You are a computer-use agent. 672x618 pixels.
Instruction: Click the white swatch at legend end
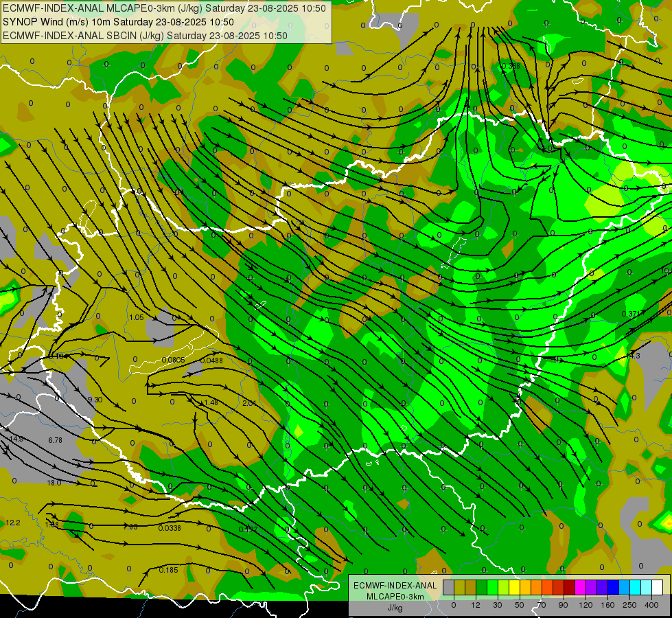(x=658, y=587)
